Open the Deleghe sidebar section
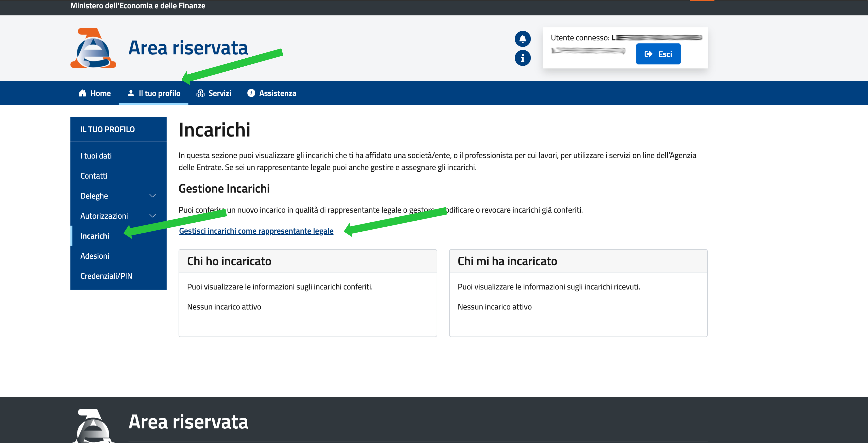868x443 pixels. [94, 196]
